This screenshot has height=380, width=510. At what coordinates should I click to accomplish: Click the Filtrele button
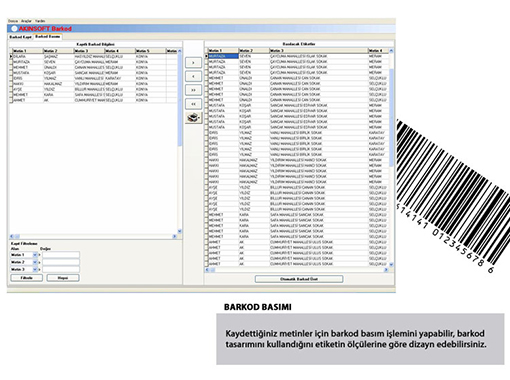(x=27, y=278)
